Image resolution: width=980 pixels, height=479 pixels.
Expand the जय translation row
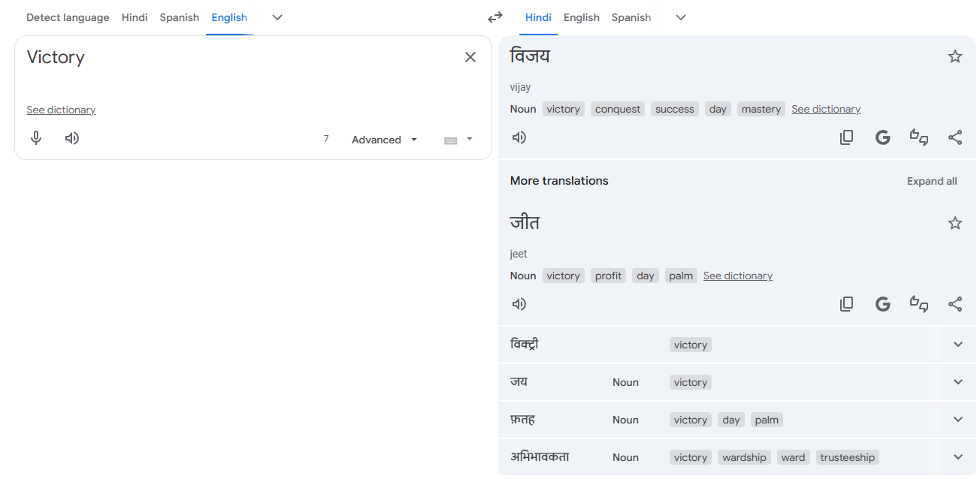pyautogui.click(x=958, y=382)
